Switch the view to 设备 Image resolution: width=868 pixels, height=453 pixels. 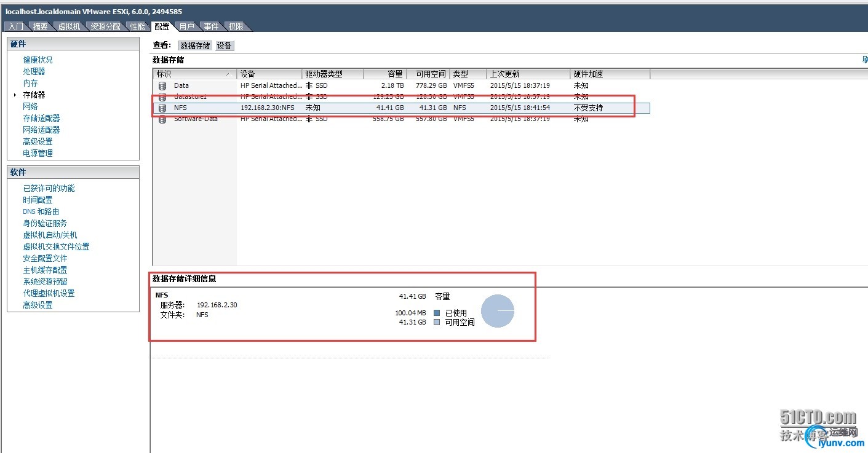[225, 46]
